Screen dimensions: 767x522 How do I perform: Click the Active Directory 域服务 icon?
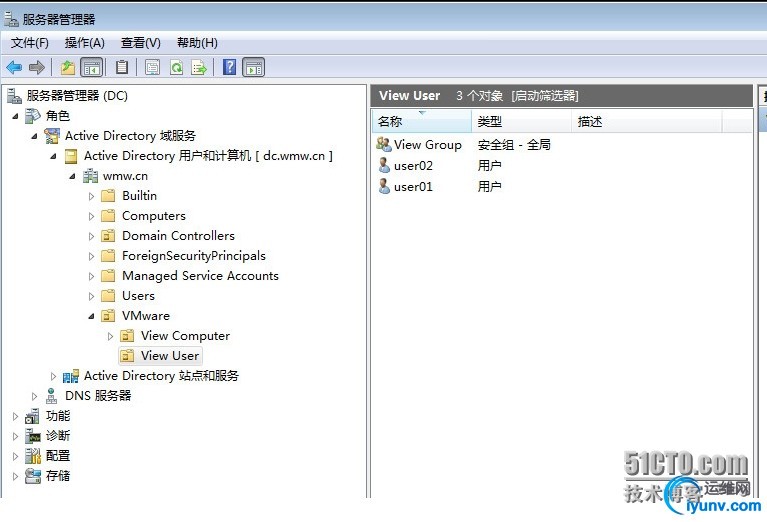pos(52,136)
